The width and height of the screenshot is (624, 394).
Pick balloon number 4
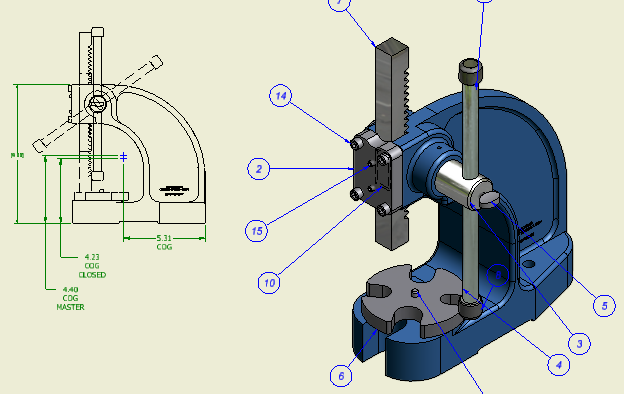[x=559, y=365]
